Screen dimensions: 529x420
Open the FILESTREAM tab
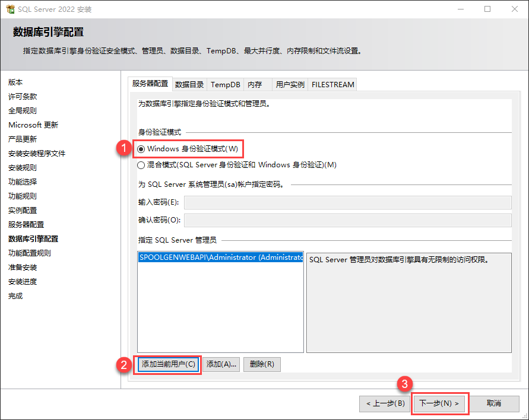(x=332, y=85)
